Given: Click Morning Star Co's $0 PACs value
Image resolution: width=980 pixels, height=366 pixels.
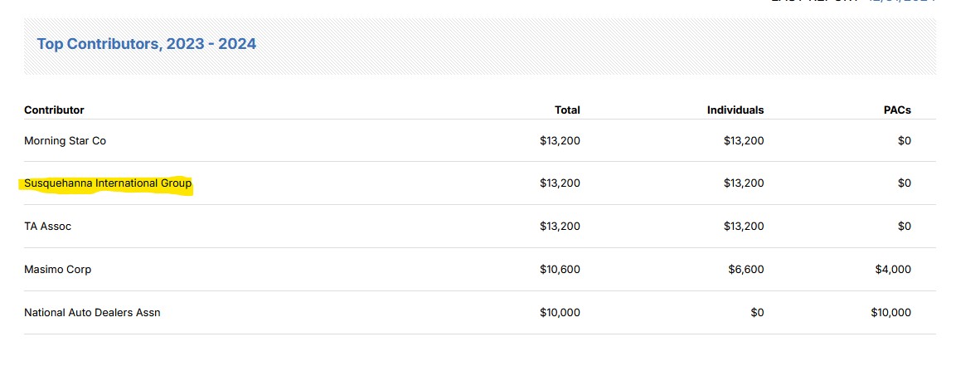Looking at the screenshot, I should point(904,141).
